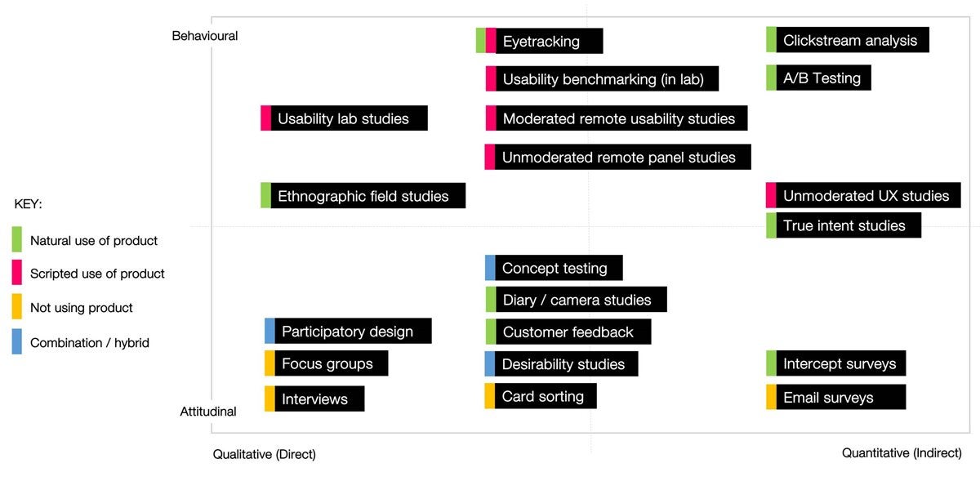Click the yellow Not using product swatch

(17, 308)
